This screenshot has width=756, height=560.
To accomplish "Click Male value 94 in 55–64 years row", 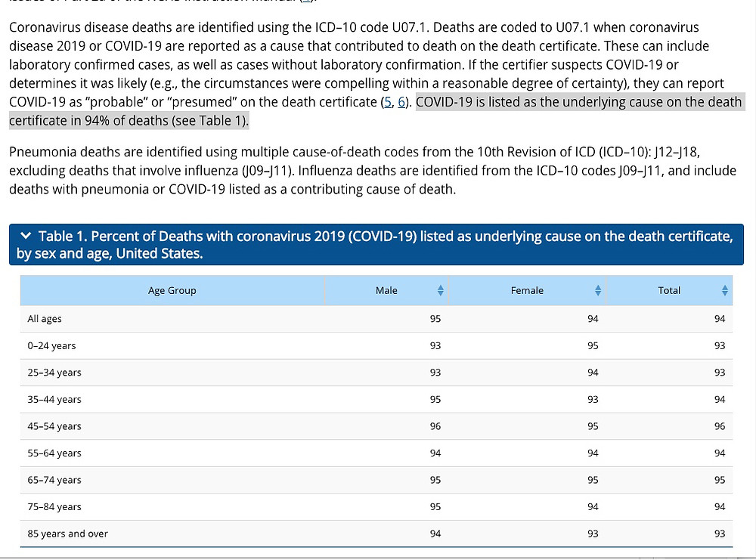I will coord(435,453).
